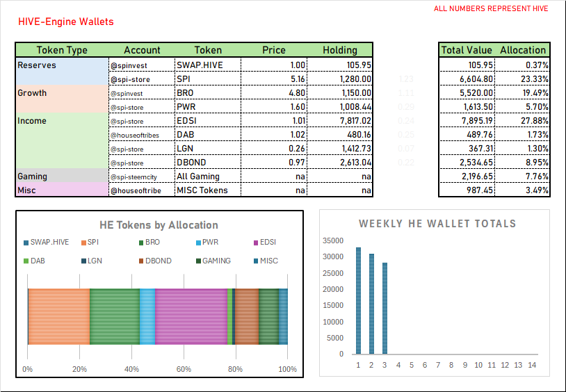Image resolution: width=566 pixels, height=392 pixels.
Task: Select the MISC Tokens cell
Action: (x=208, y=190)
